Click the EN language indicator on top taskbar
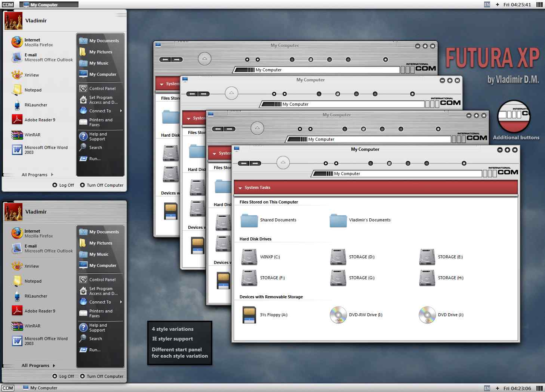This screenshot has height=392, width=545. pos(487,4)
